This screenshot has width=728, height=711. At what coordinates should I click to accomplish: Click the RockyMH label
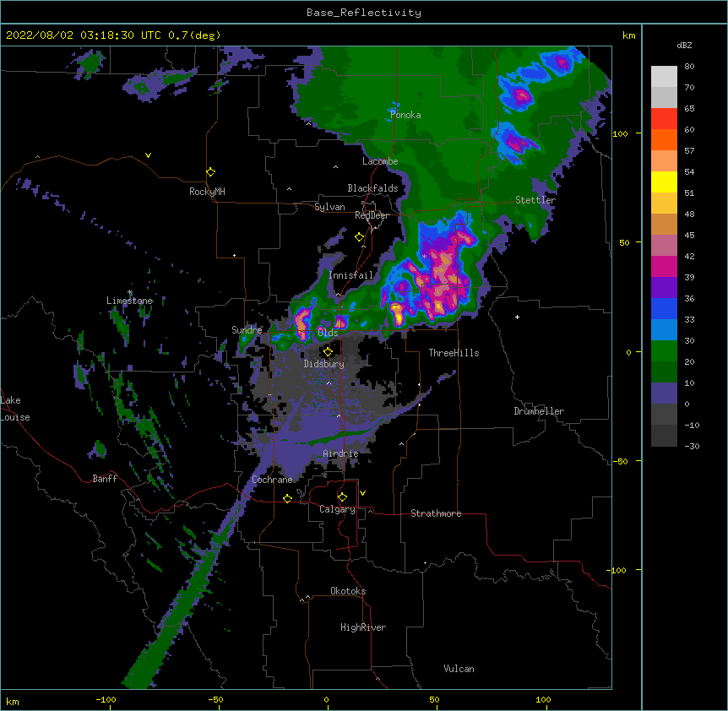207,191
